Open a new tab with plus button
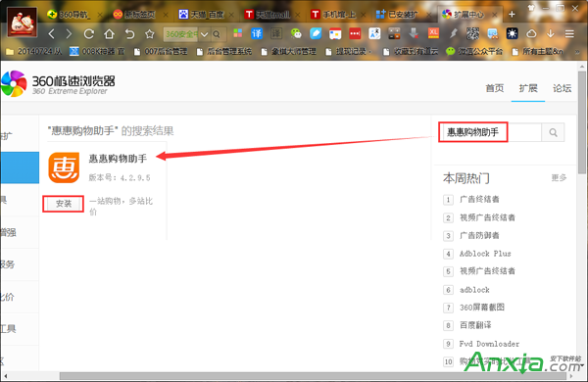Image resolution: width=588 pixels, height=382 pixels. point(512,15)
